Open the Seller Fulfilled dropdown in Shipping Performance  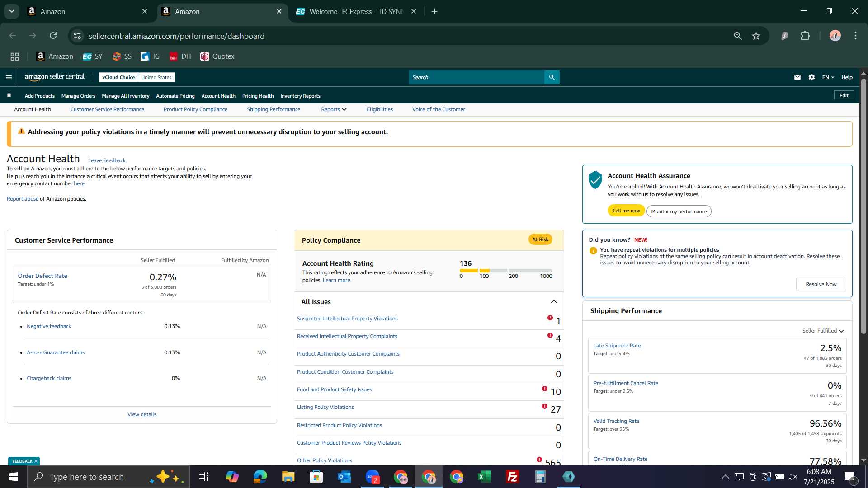point(823,331)
